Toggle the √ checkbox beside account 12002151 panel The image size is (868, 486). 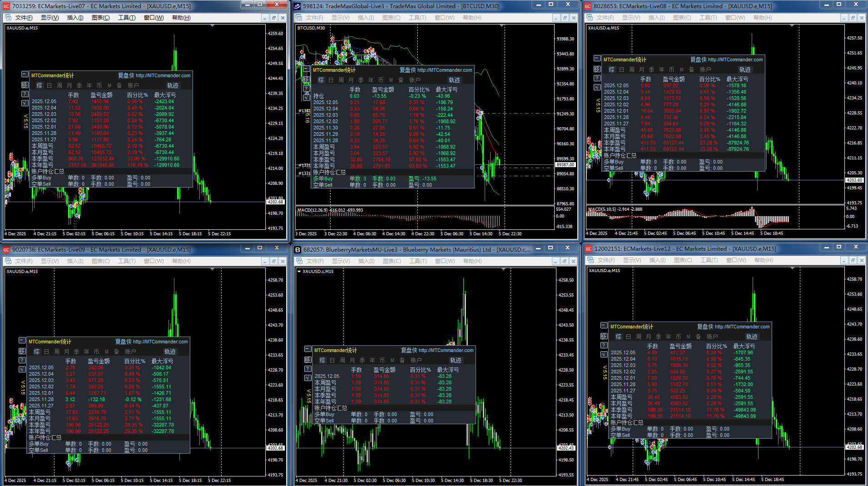pyautogui.click(x=604, y=354)
